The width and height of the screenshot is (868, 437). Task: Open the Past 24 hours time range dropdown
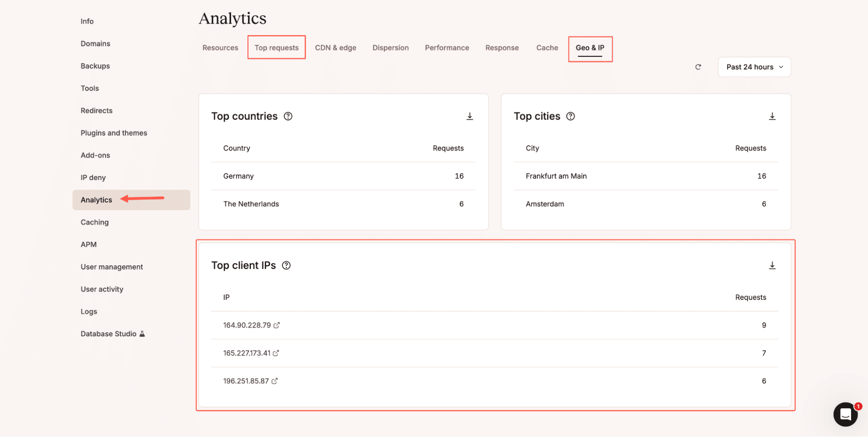click(754, 67)
